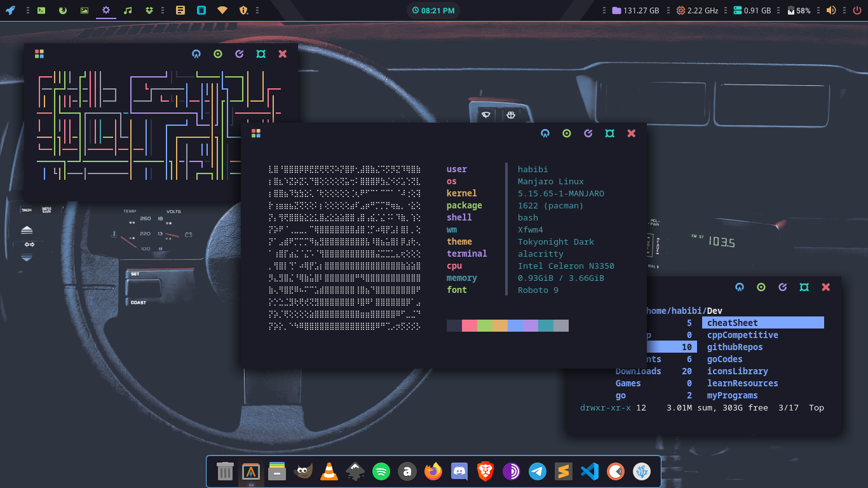Click the pink color block in neofetch
The height and width of the screenshot is (488, 868).
point(470,325)
